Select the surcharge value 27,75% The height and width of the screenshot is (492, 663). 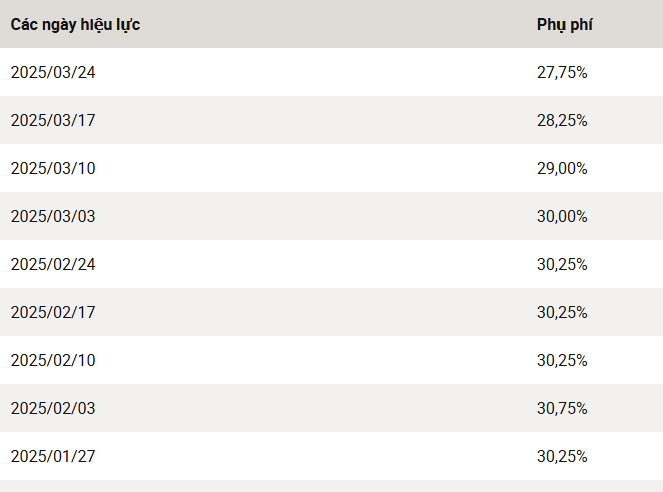tap(562, 72)
